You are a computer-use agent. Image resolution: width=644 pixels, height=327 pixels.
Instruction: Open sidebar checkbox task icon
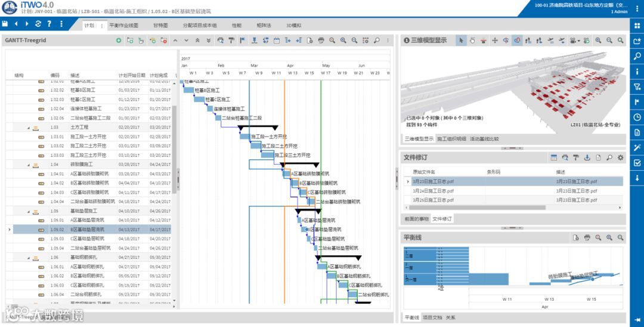pyautogui.click(x=637, y=163)
